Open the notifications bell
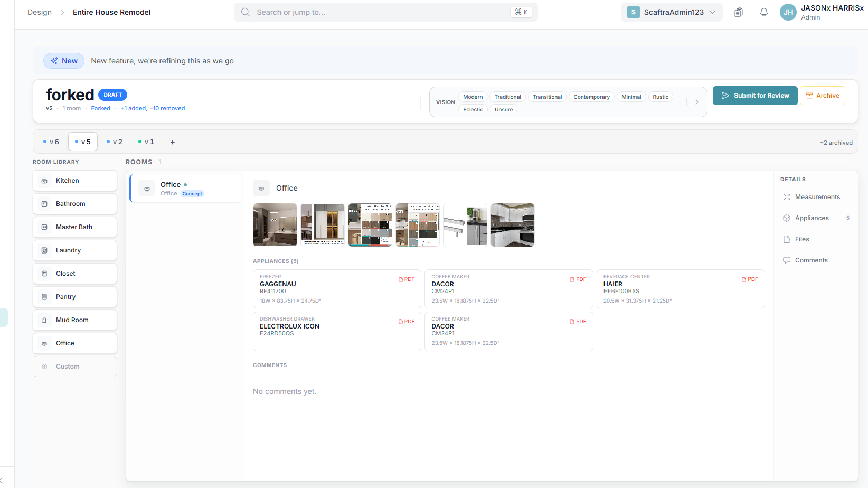Image resolution: width=868 pixels, height=488 pixels. coord(764,12)
